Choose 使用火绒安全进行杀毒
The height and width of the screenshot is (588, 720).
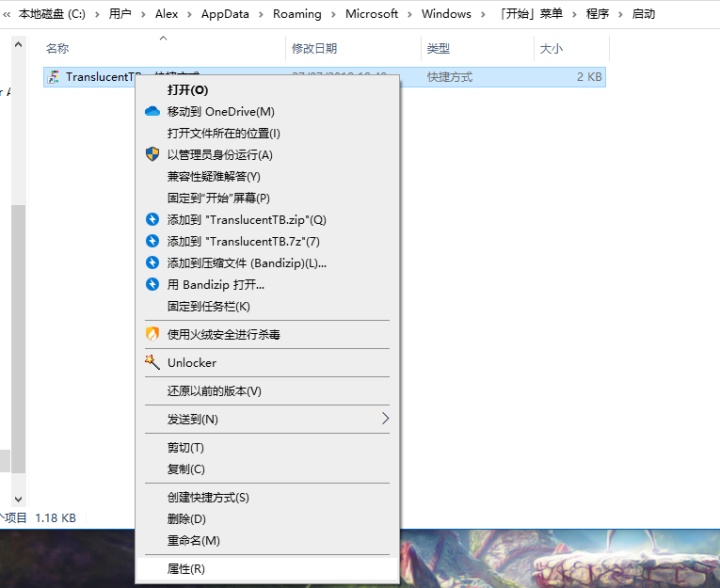click(267, 334)
